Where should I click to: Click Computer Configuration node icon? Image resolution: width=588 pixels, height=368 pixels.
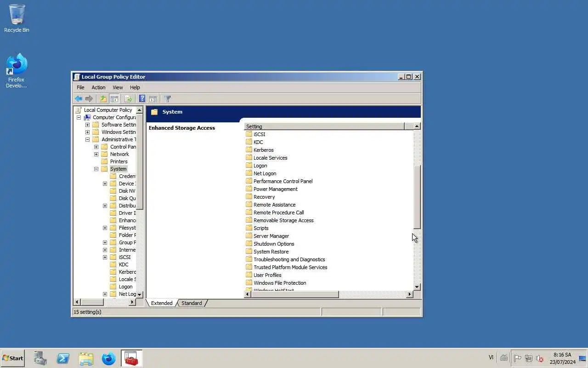87,117
